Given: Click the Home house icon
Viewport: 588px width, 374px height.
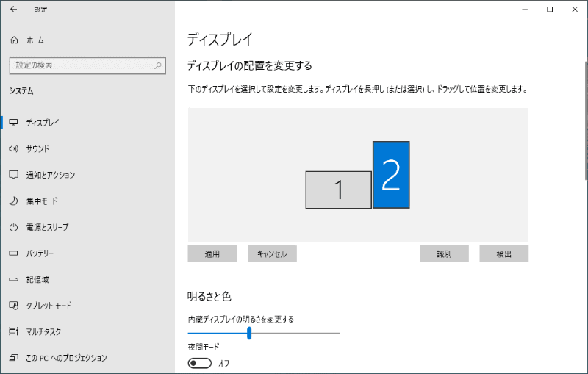Looking at the screenshot, I should (14, 40).
